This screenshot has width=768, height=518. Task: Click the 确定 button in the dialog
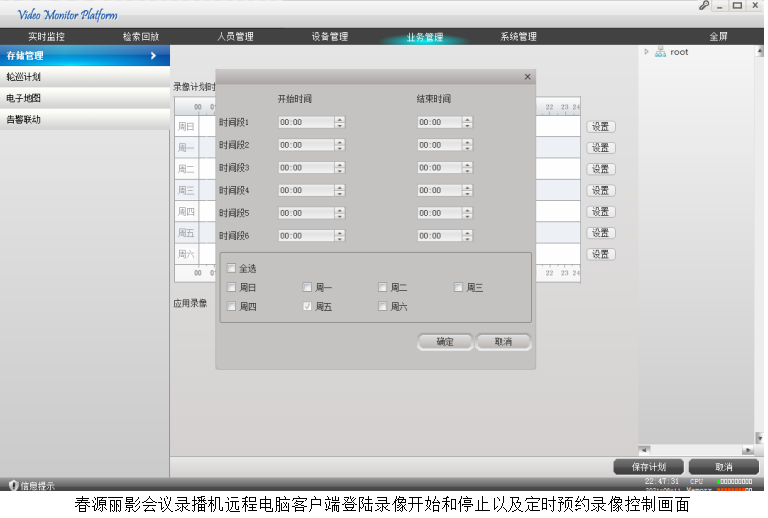(x=445, y=342)
